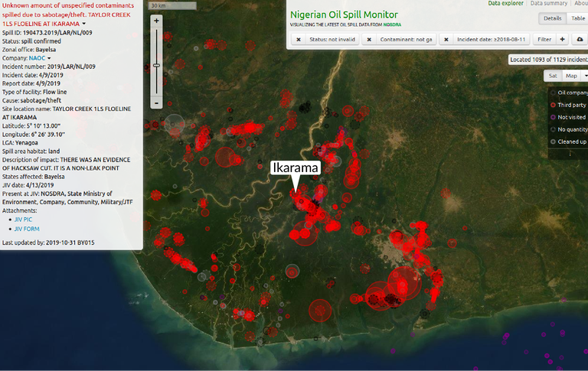The width and height of the screenshot is (588, 371).
Task: Open the map type dropdown arrow
Action: pyautogui.click(x=585, y=76)
